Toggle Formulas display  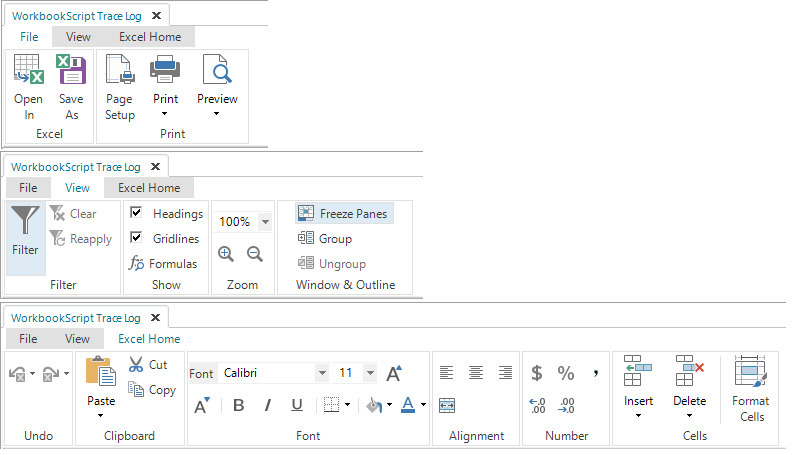pyautogui.click(x=163, y=263)
